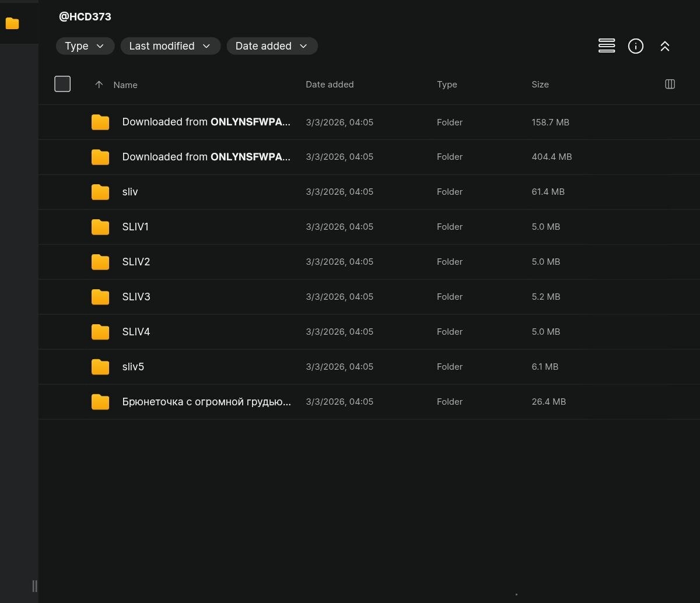Viewport: 700px width, 603px height.
Task: Click the folder icon in the left sidebar
Action: [x=12, y=24]
